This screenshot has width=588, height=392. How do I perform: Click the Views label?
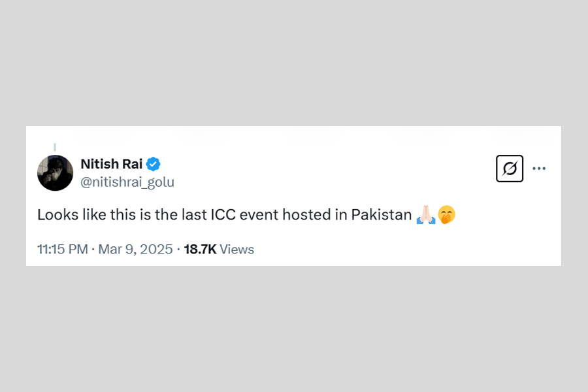[x=237, y=249]
